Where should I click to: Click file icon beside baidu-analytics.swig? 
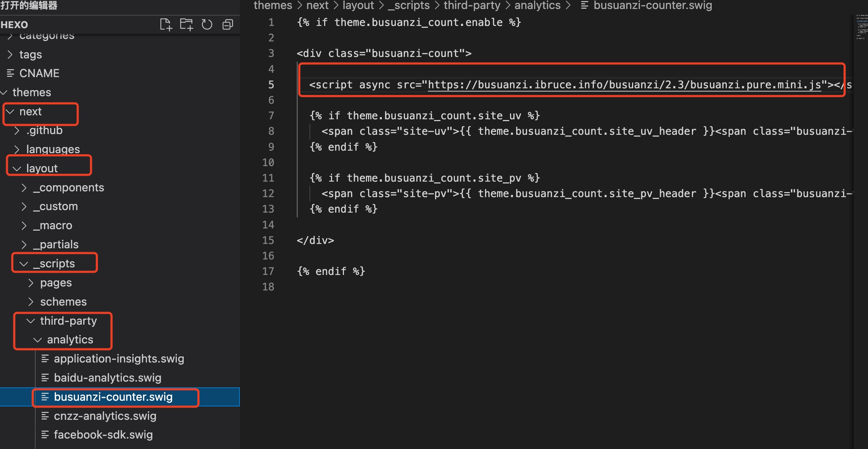[x=45, y=378]
